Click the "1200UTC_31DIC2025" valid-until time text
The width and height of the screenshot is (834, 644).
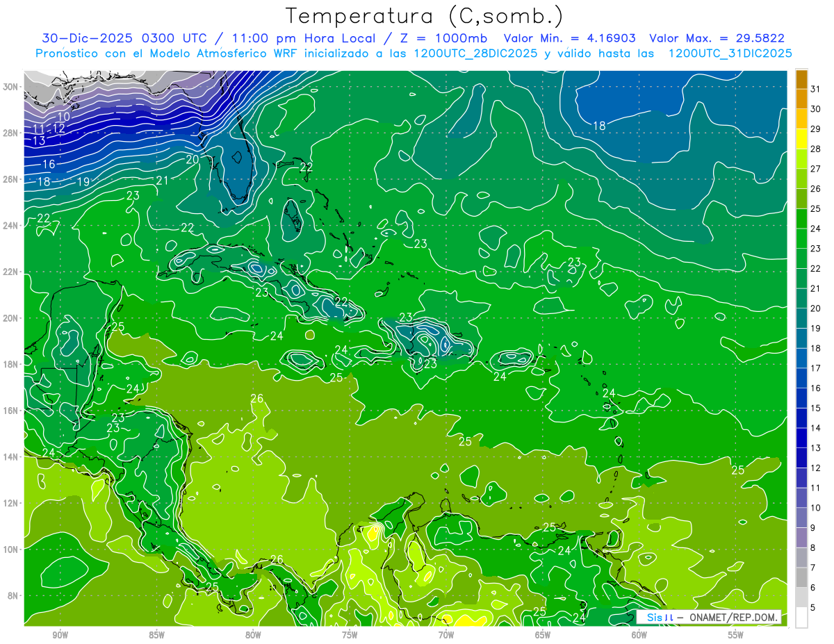[730, 53]
